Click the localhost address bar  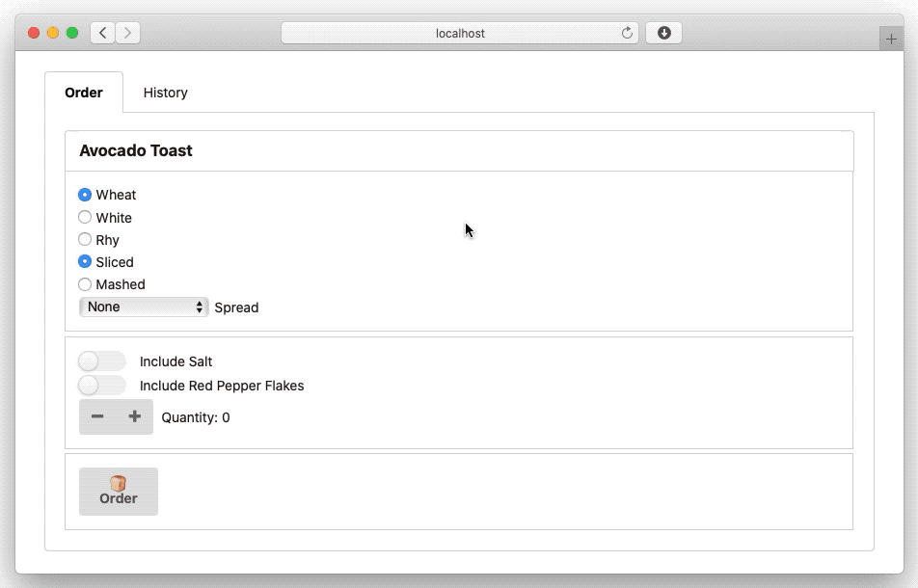click(460, 33)
